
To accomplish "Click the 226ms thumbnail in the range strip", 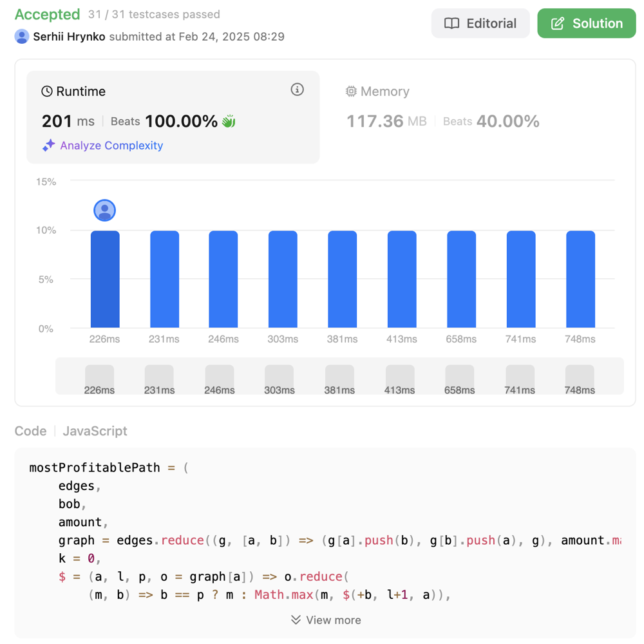I will (x=99, y=379).
